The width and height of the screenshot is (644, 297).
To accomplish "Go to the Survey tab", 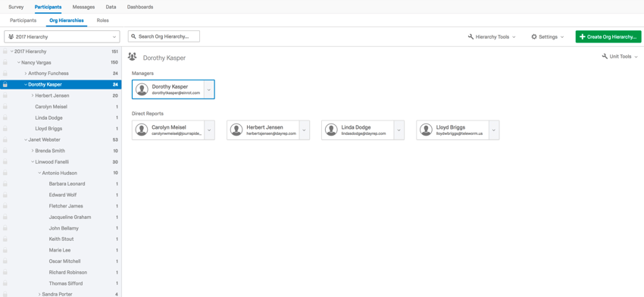I will (16, 7).
